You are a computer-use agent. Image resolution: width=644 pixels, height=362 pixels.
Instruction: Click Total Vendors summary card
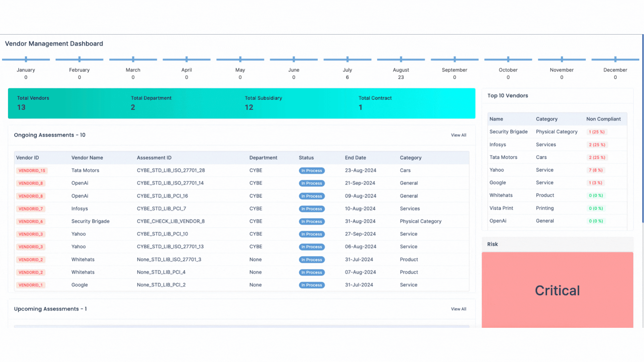(x=33, y=103)
